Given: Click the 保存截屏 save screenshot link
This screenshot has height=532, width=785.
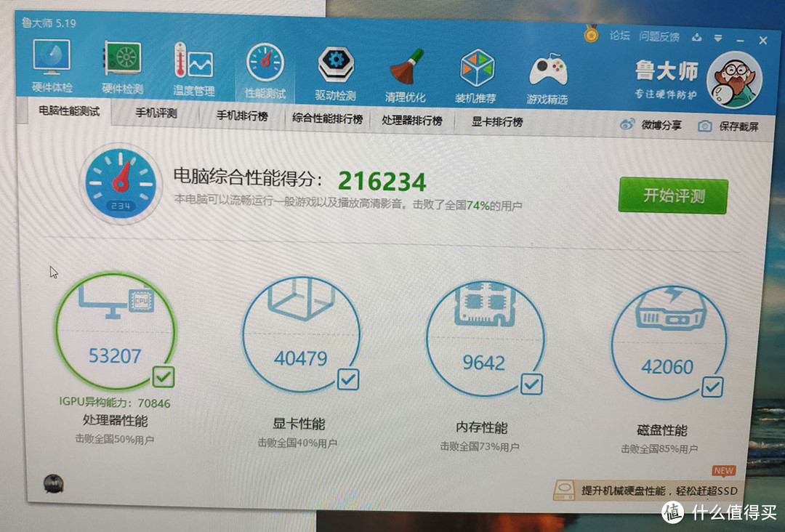Looking at the screenshot, I should tap(738, 126).
